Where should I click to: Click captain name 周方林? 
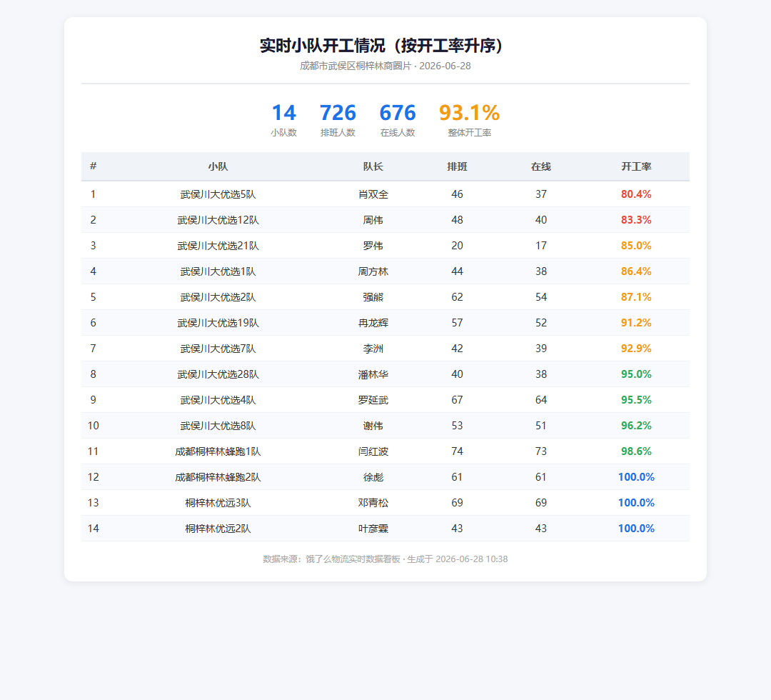tap(373, 271)
